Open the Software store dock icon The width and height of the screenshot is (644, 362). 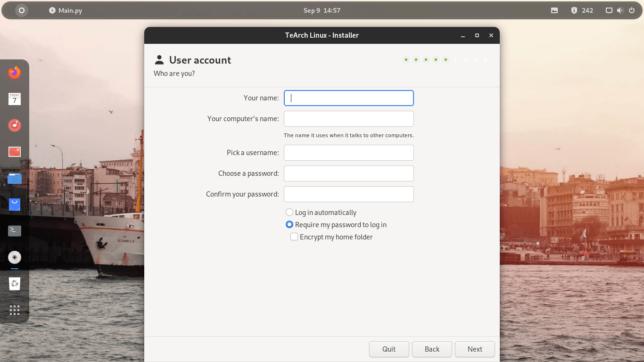click(x=15, y=205)
